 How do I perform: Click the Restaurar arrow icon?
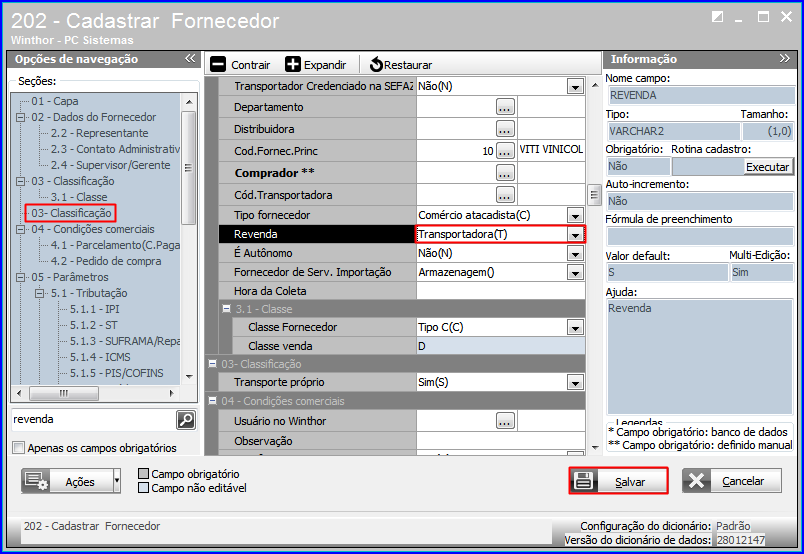376,65
